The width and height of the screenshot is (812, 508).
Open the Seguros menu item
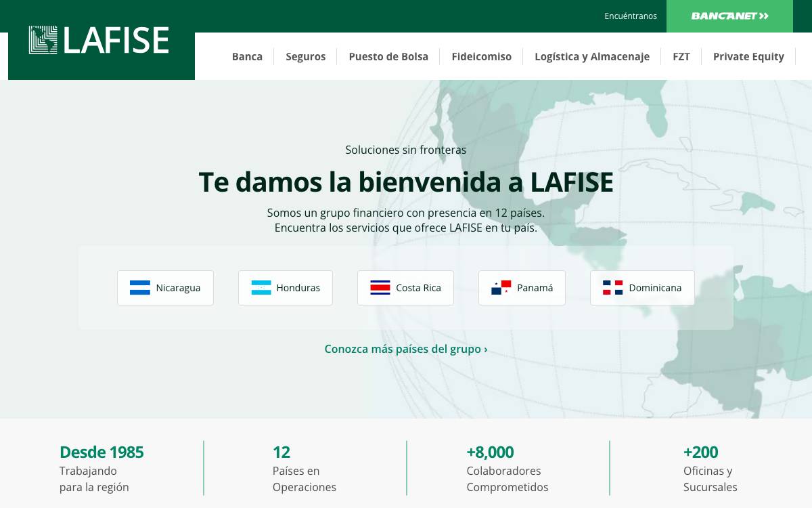pos(306,56)
